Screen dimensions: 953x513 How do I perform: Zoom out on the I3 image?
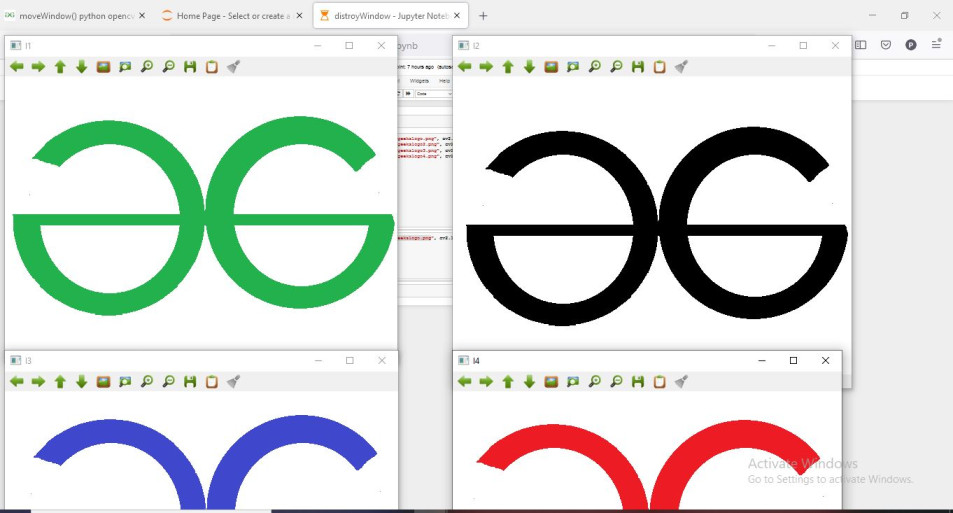(168, 382)
